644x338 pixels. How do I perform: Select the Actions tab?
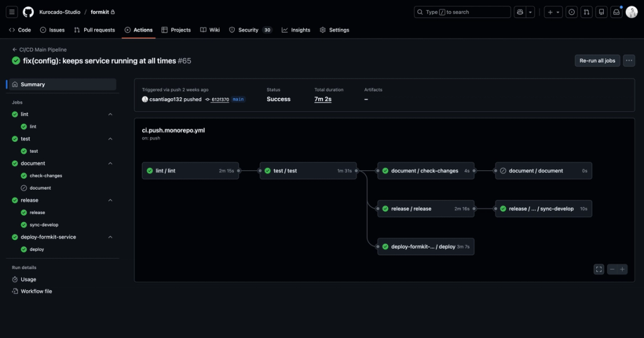tap(138, 30)
